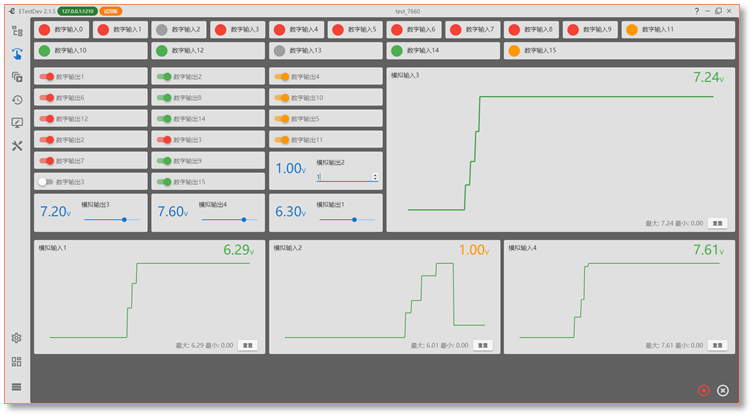Toggle the 数字输出6 switch

point(47,98)
